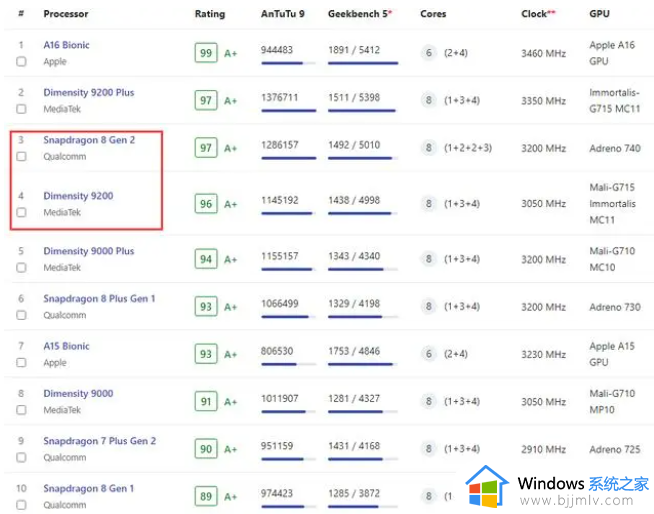Open the A16 Bionic processor link

(66, 45)
